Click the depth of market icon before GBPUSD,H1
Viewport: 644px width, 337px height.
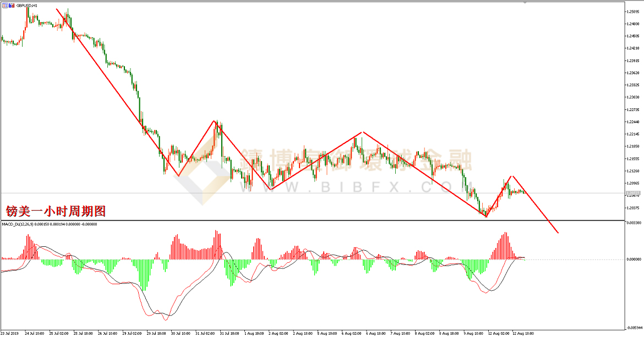(x=12, y=4)
